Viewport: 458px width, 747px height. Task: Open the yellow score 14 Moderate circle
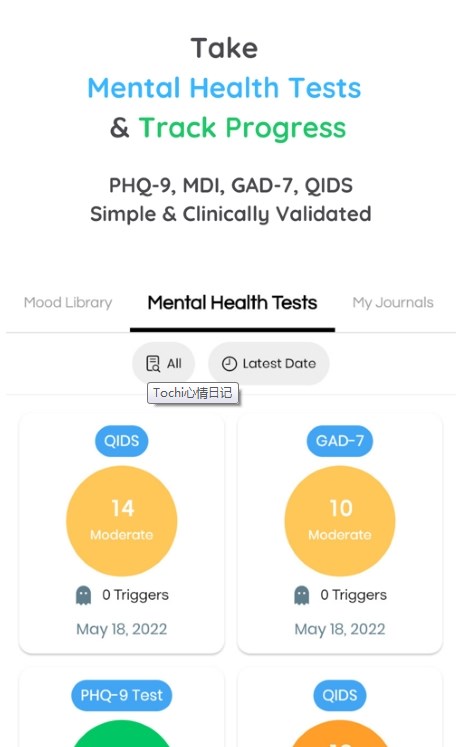pos(122,521)
